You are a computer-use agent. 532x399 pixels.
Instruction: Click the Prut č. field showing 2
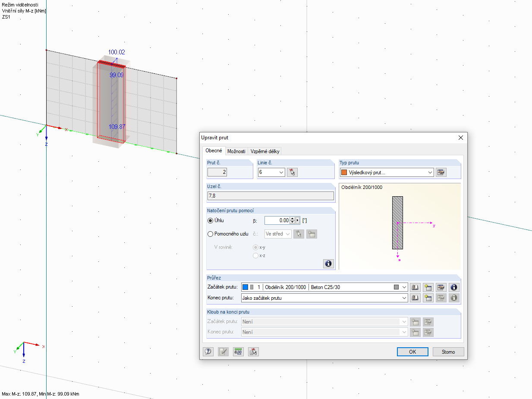(217, 172)
